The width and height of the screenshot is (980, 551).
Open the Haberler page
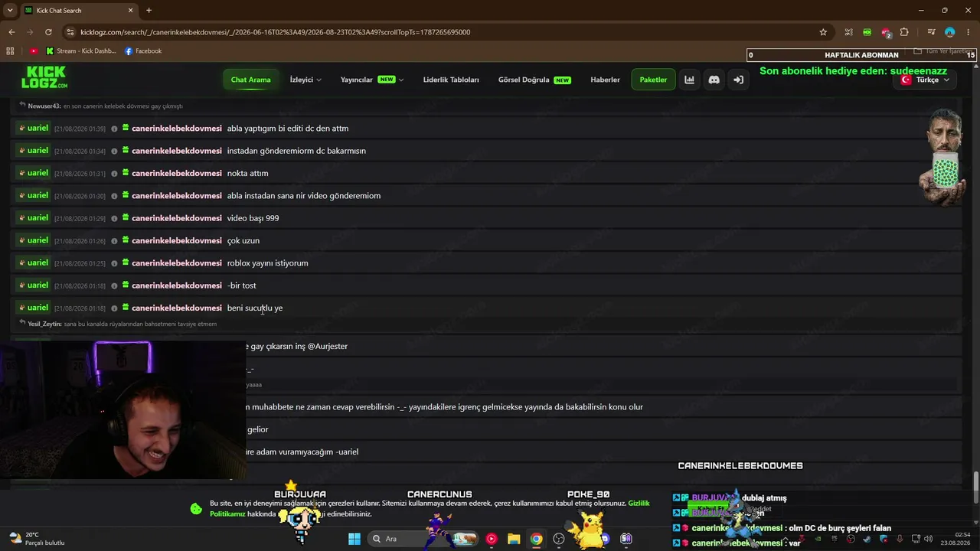point(605,80)
